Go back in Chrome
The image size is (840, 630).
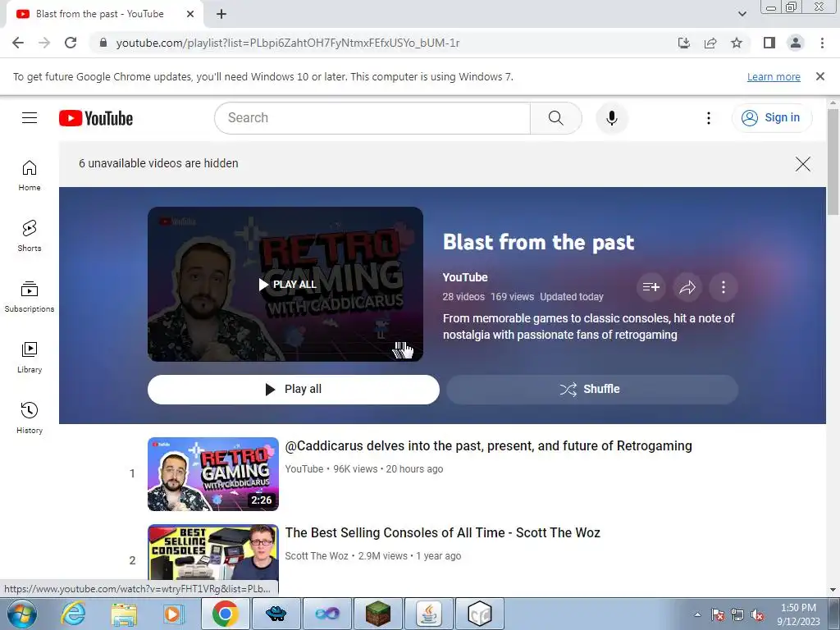(x=18, y=43)
